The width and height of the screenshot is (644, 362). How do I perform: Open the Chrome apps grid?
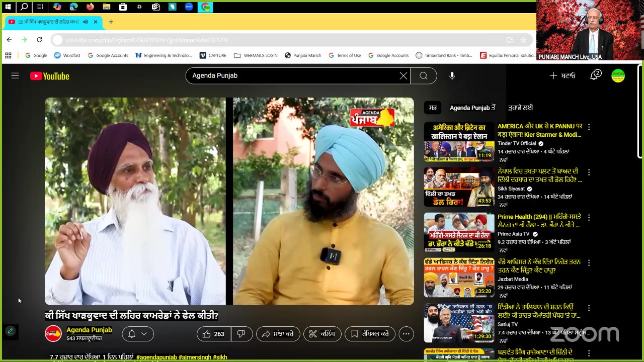[x=8, y=55]
